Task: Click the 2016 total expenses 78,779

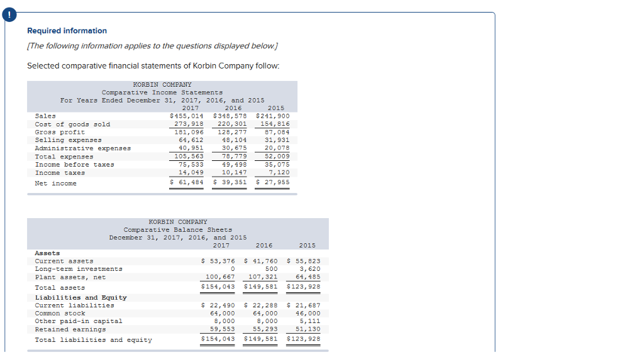Action: pyautogui.click(x=234, y=157)
